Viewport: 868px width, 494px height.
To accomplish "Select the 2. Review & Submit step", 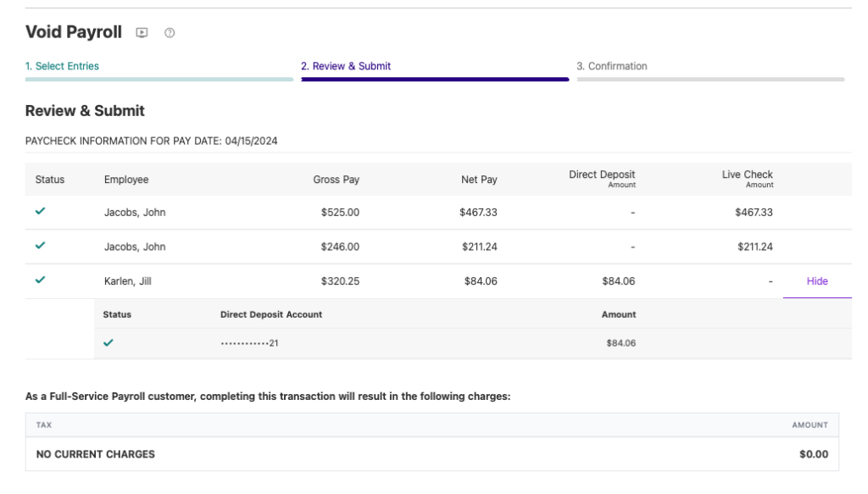I will click(346, 66).
